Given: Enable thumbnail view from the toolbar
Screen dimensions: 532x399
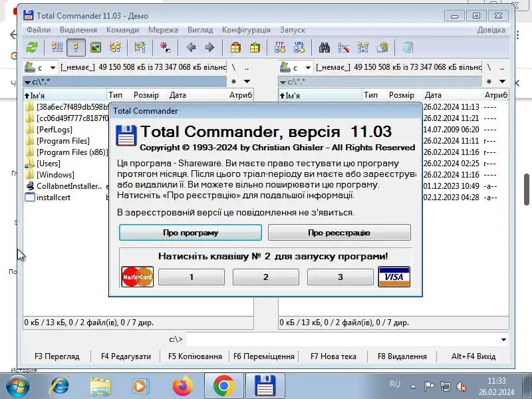Looking at the screenshot, I should pyautogui.click(x=96, y=47).
